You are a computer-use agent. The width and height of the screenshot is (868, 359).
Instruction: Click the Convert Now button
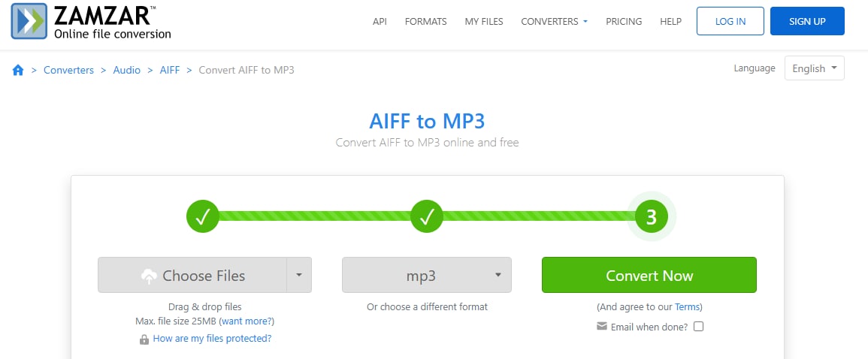click(x=649, y=275)
